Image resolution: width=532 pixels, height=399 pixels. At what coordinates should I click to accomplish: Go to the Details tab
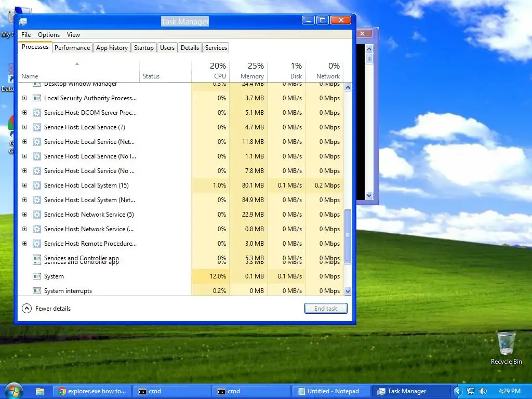coord(190,48)
